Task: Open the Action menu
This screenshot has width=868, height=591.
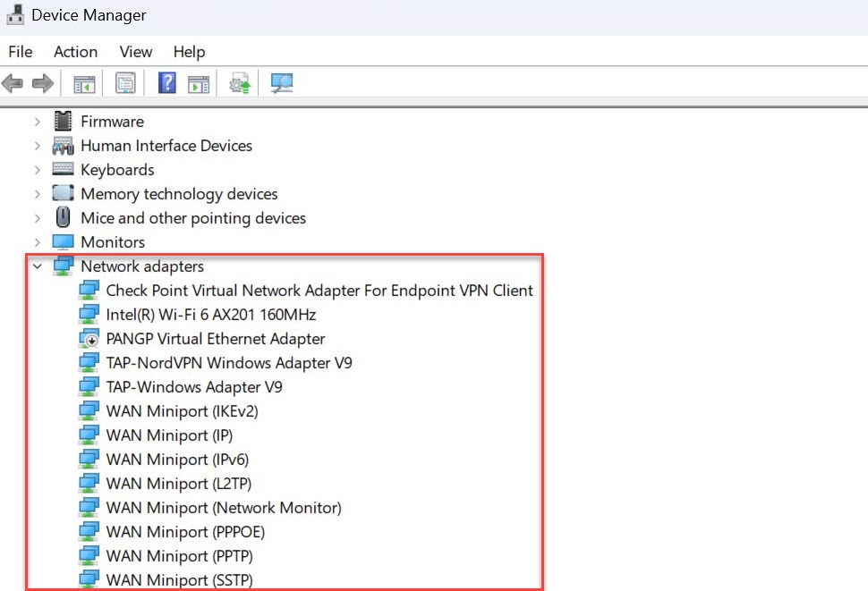Action: click(x=76, y=52)
